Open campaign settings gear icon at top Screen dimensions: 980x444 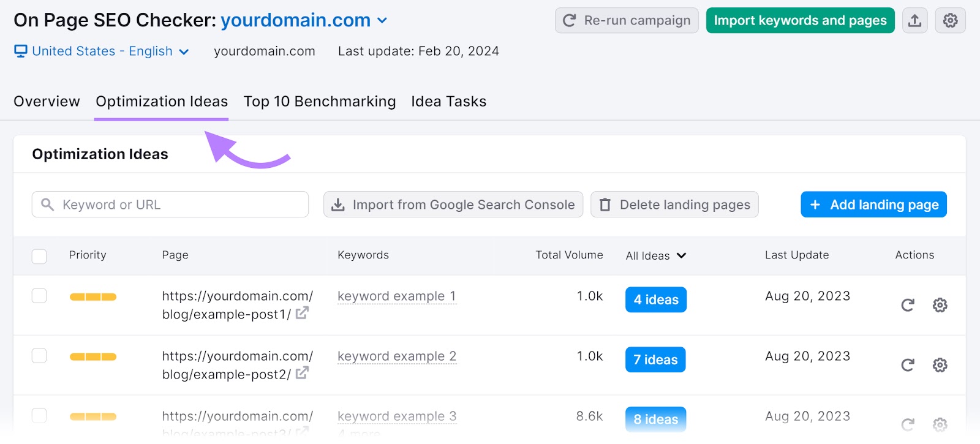[x=950, y=21]
